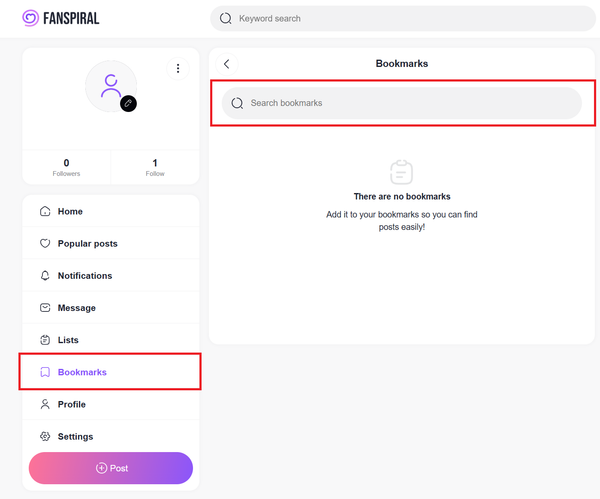
Task: Click the Message envelope icon
Action: 45,308
